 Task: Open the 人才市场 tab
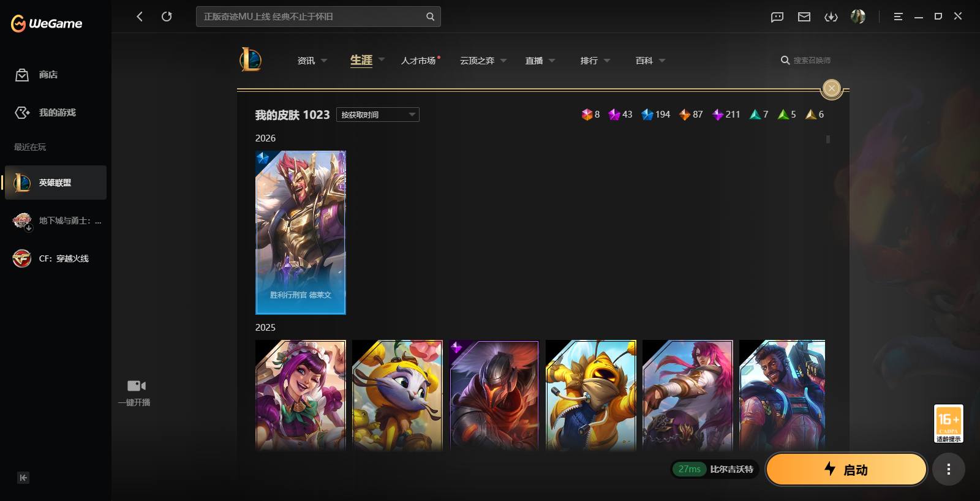pos(418,61)
